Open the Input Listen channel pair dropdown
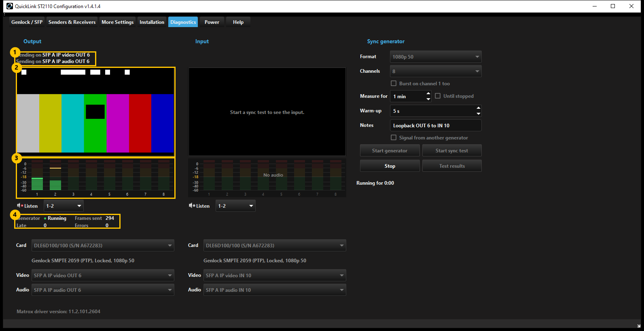The image size is (644, 331). (235, 206)
